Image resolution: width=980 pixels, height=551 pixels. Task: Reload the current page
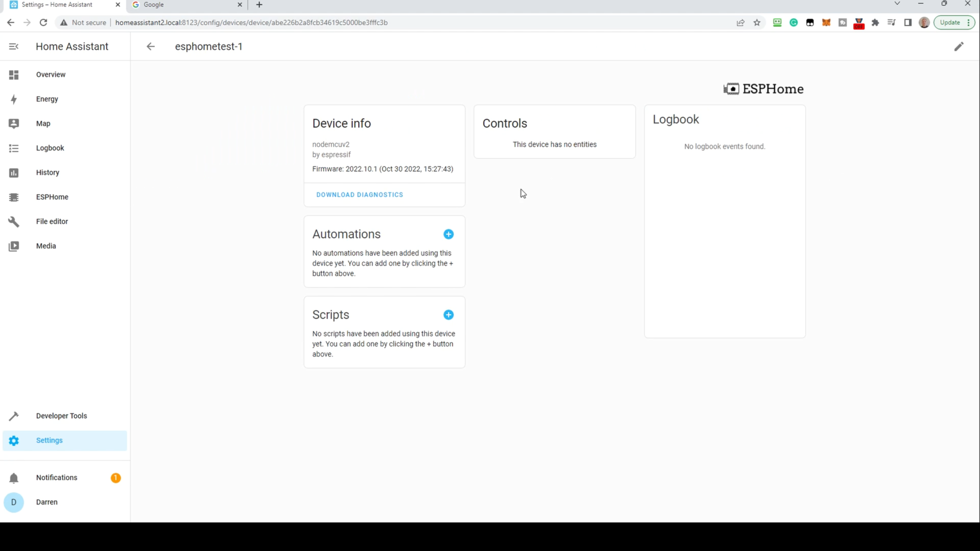(43, 22)
